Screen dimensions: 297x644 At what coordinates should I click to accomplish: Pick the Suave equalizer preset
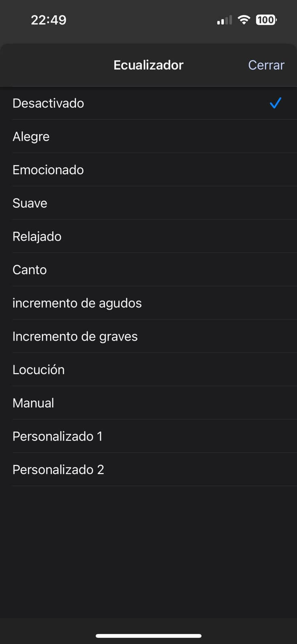[x=30, y=203]
